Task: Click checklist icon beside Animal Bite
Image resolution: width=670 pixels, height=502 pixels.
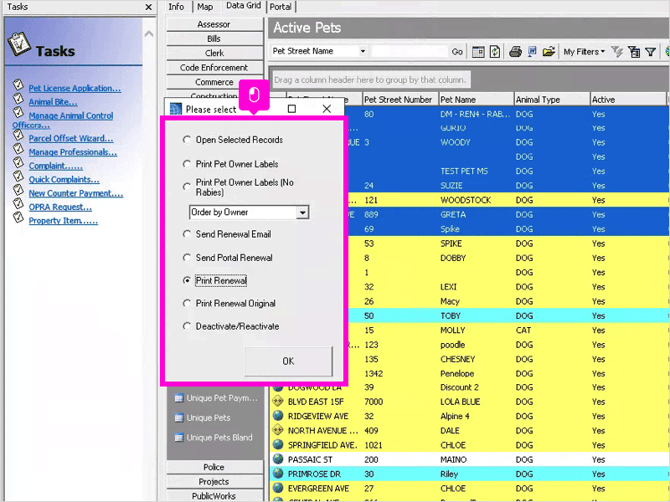Action: (18, 99)
